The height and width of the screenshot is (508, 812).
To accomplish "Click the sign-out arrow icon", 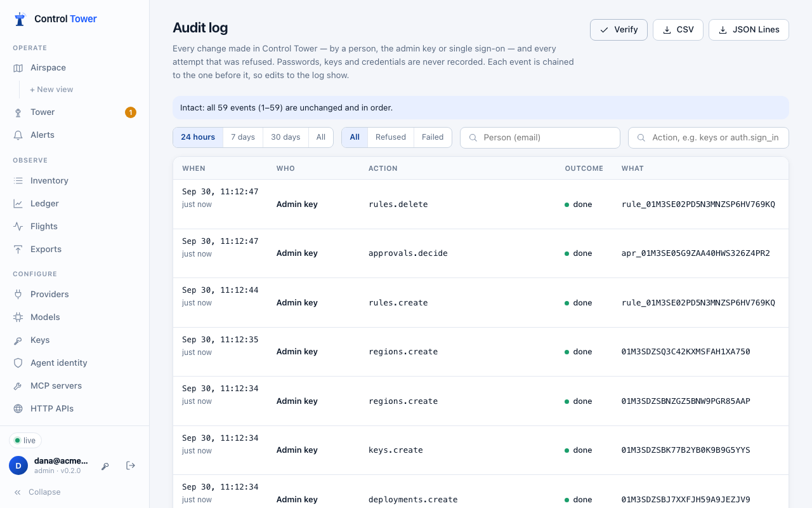I will [131, 465].
